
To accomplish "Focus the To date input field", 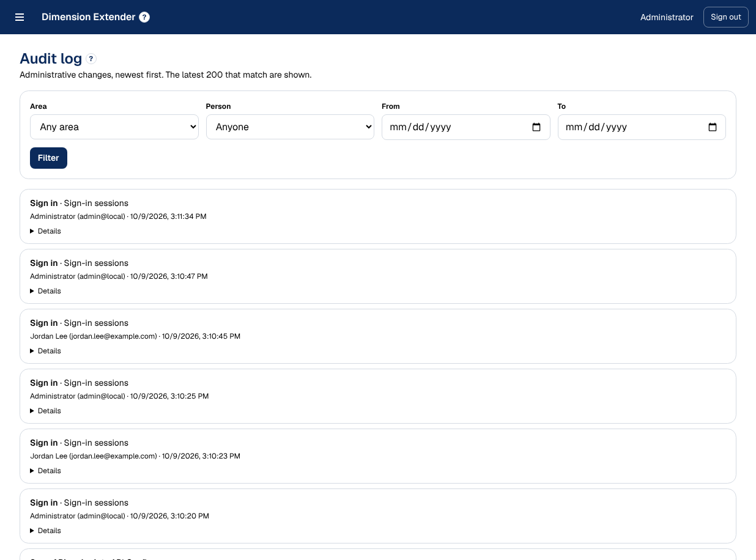I will pyautogui.click(x=642, y=127).
